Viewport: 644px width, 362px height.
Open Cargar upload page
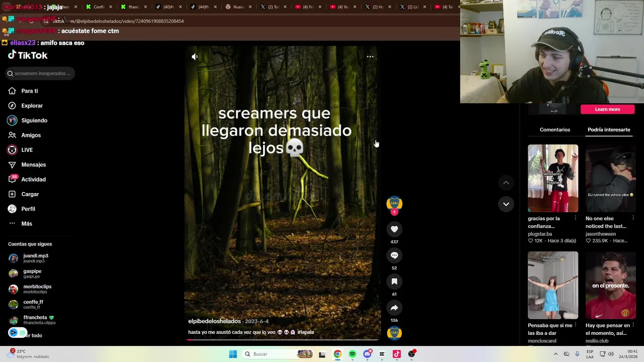[x=30, y=194]
